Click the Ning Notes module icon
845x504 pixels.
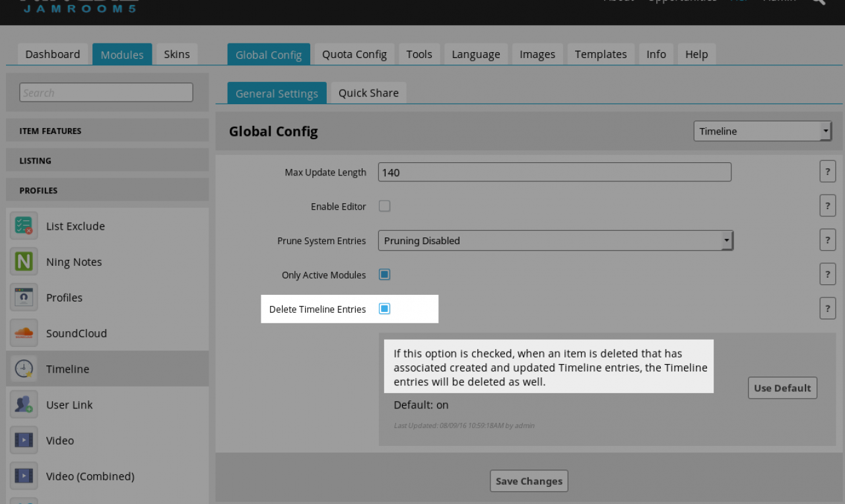pos(24,262)
